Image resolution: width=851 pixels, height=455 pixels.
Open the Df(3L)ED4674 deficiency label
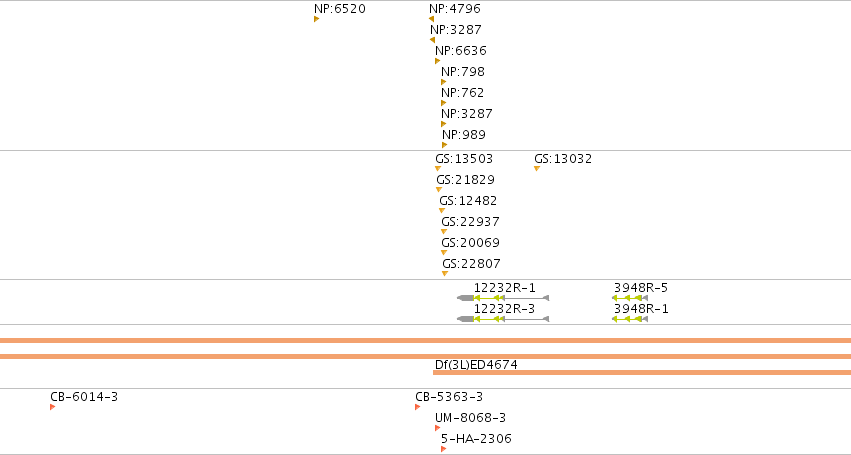click(477, 365)
